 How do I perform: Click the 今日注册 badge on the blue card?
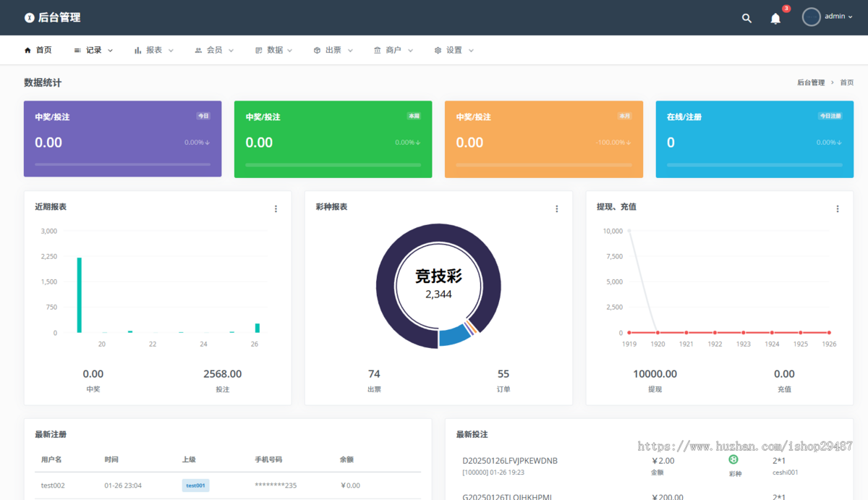tap(830, 116)
